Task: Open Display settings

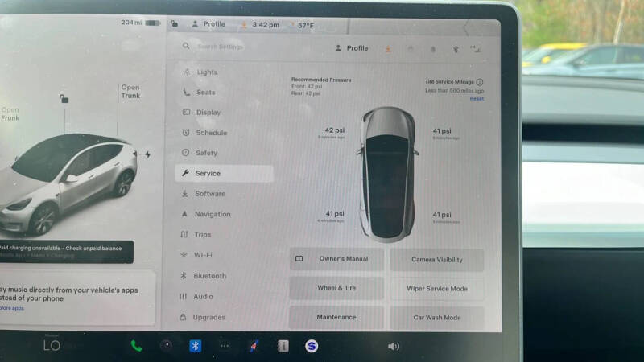Action: (208, 113)
